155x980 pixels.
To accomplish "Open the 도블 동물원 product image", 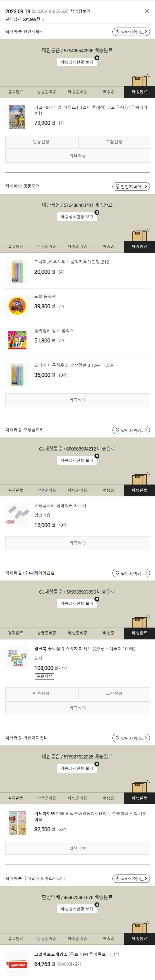I will pyautogui.click(x=17, y=306).
